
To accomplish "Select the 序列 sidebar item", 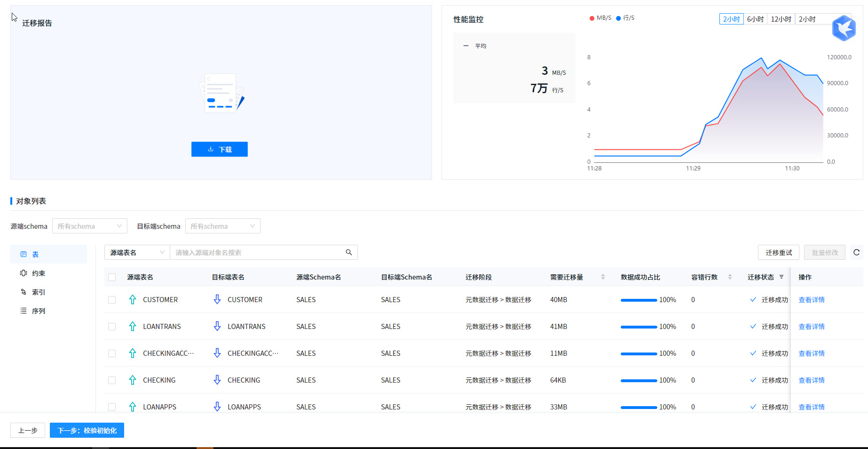I will click(49, 311).
